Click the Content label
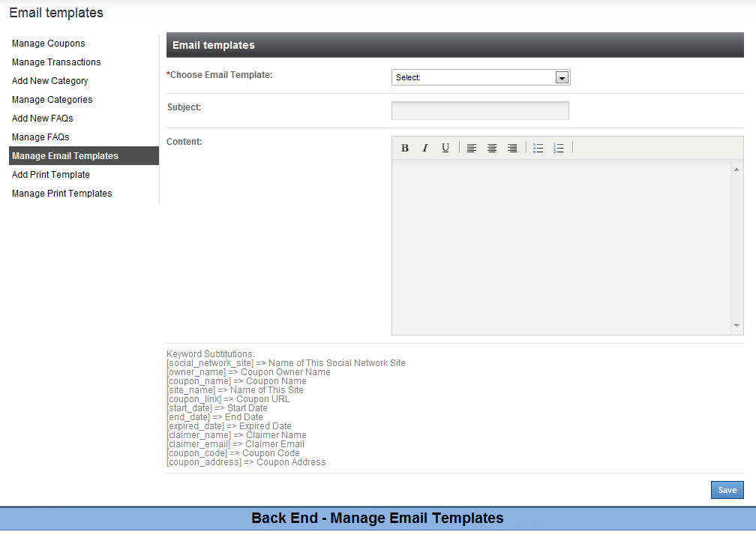The width and height of the screenshot is (756, 535). tap(184, 142)
